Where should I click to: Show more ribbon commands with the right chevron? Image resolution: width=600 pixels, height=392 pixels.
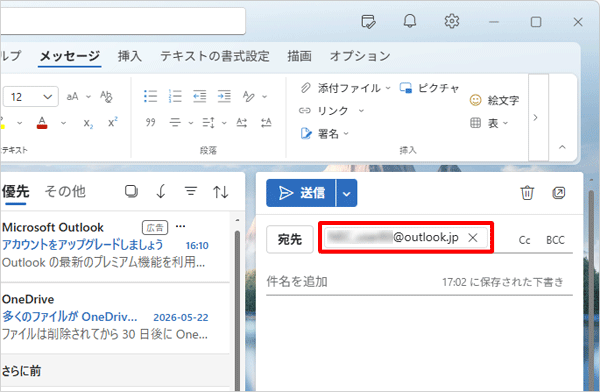point(536,117)
